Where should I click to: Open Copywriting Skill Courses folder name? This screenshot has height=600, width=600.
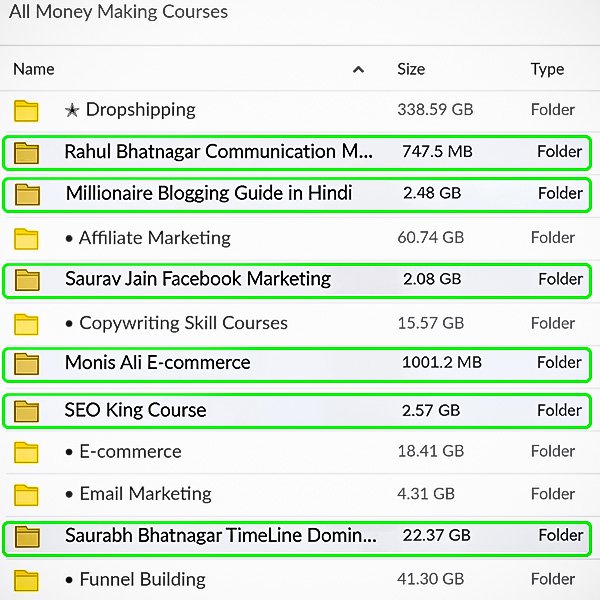[176, 323]
